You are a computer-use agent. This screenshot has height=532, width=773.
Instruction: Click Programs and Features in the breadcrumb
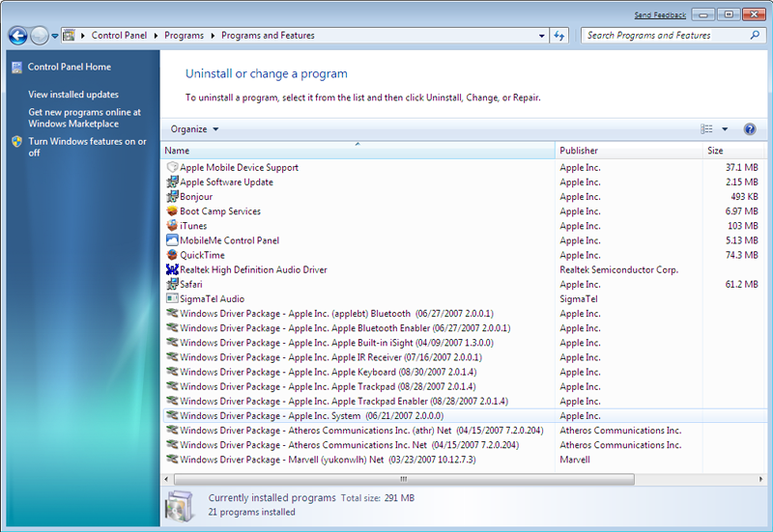(x=268, y=36)
